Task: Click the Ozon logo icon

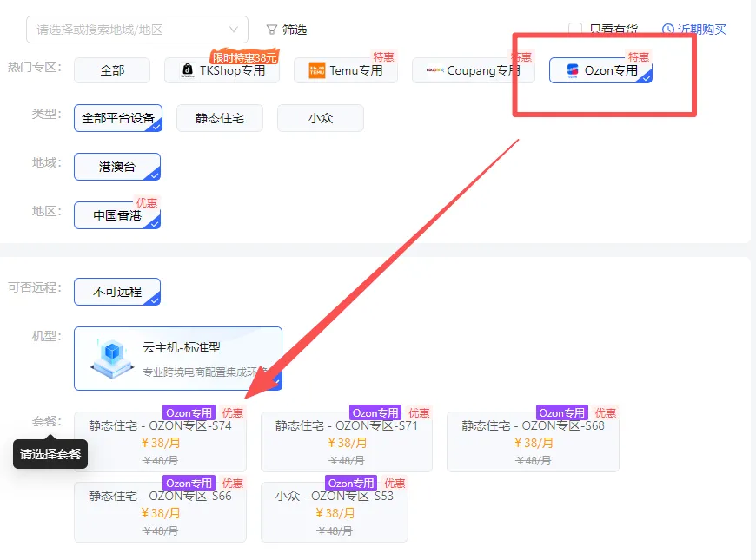Action: [x=573, y=71]
